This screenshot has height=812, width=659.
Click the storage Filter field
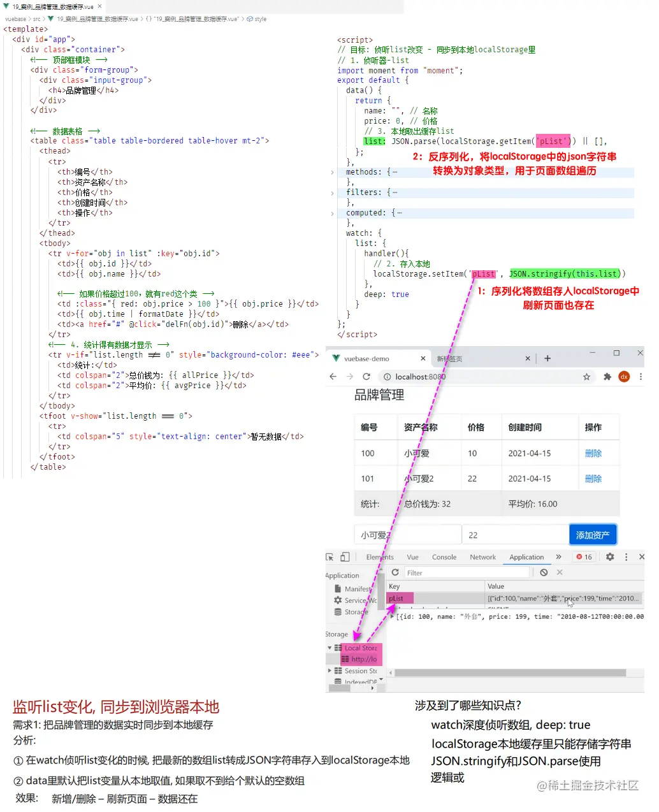[x=467, y=572]
